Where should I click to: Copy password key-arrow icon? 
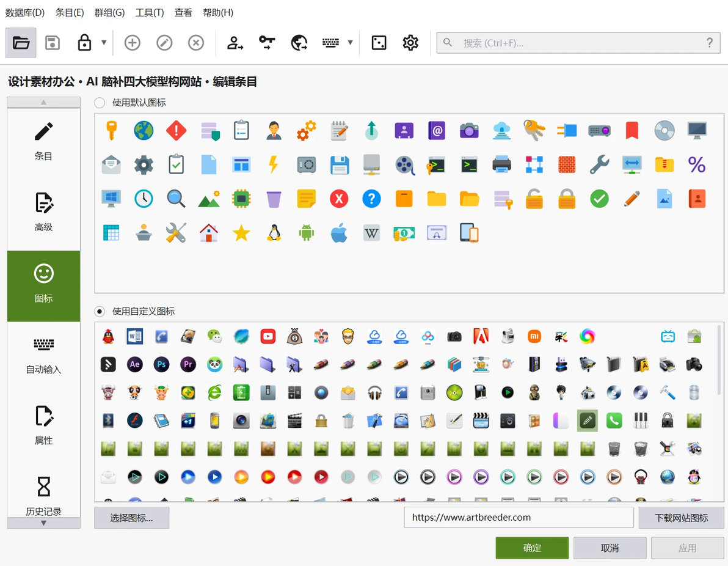[x=267, y=43]
